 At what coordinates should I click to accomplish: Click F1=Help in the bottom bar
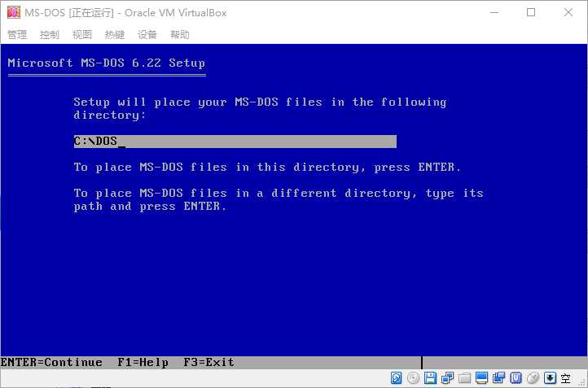coord(143,363)
